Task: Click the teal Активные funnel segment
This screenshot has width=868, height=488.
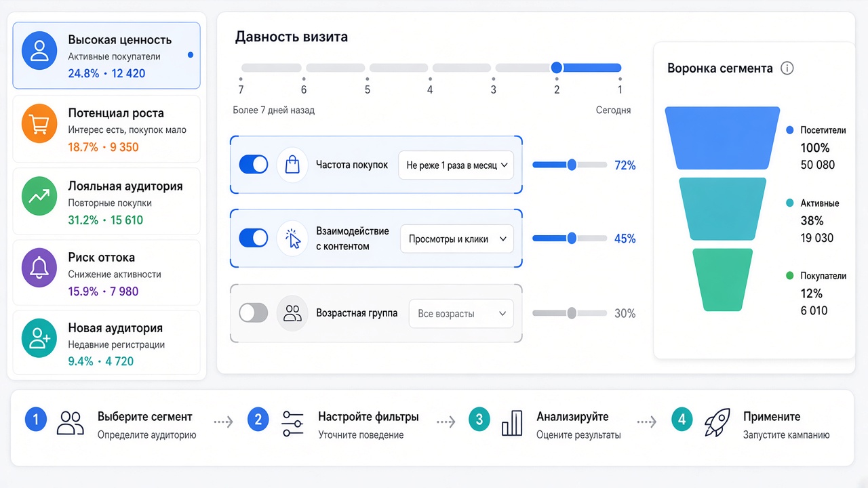Action: [722, 209]
